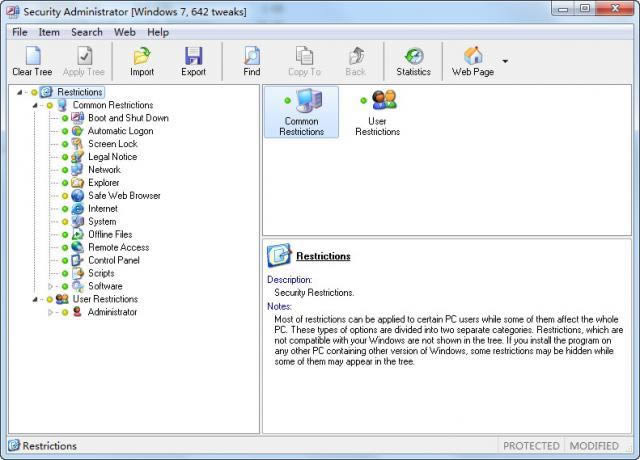Click the Restrictions icon in description panel
640x460 pixels.
tap(280, 255)
